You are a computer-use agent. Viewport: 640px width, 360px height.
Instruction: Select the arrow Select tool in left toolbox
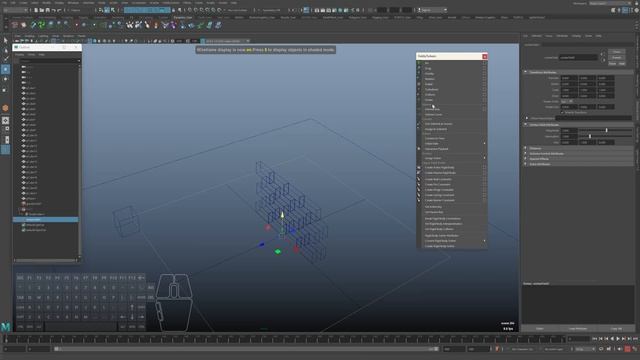5,40
